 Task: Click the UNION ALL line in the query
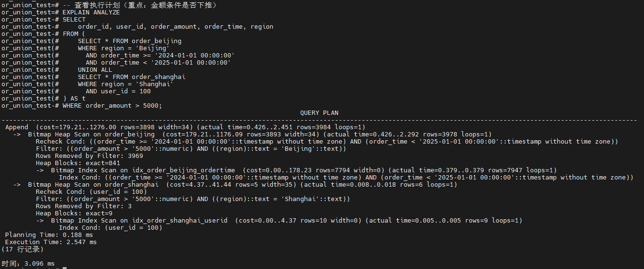pyautogui.click(x=95, y=70)
